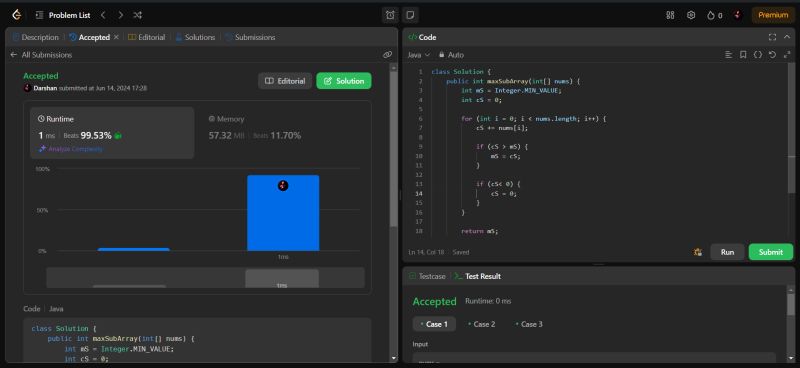Click the curly braces icon in code toolbar
The image size is (800, 368).
click(x=758, y=55)
